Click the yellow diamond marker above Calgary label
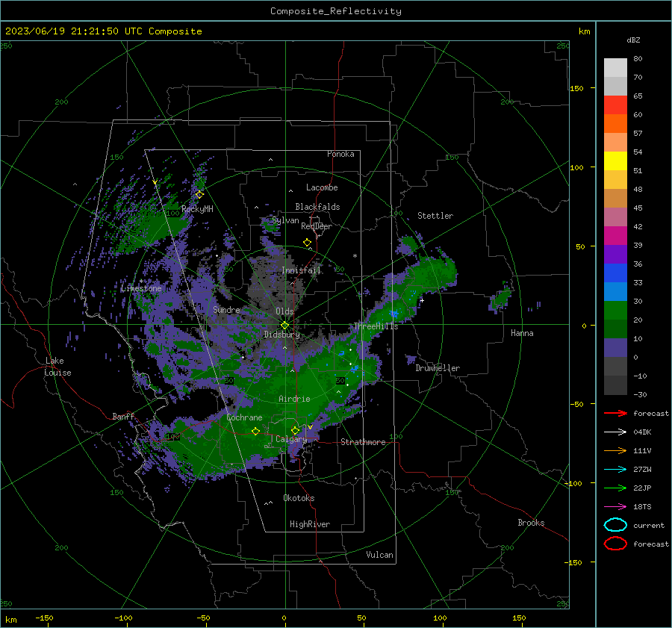The height and width of the screenshot is (628, 672). (x=295, y=430)
